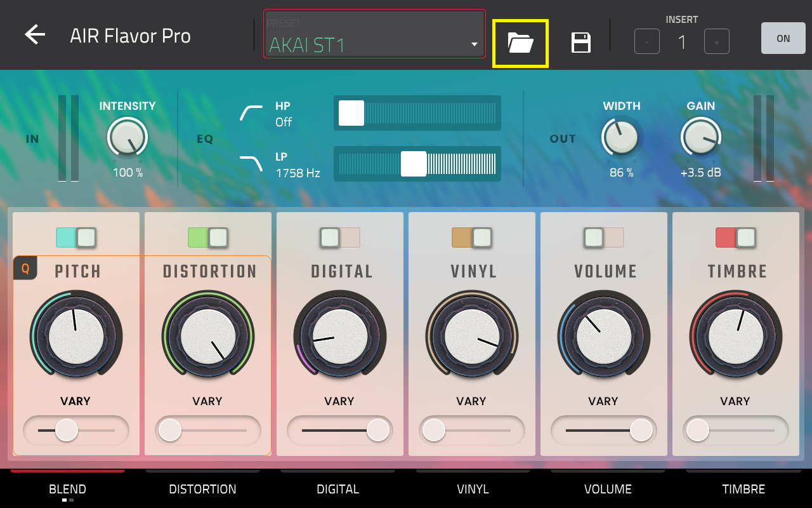Viewport: 812px width, 508px height.
Task: Click the HP filter slider handle
Action: pyautogui.click(x=351, y=113)
